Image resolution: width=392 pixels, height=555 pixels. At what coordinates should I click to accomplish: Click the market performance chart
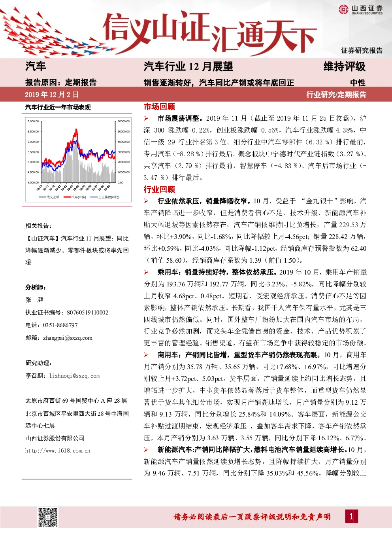tap(78, 158)
